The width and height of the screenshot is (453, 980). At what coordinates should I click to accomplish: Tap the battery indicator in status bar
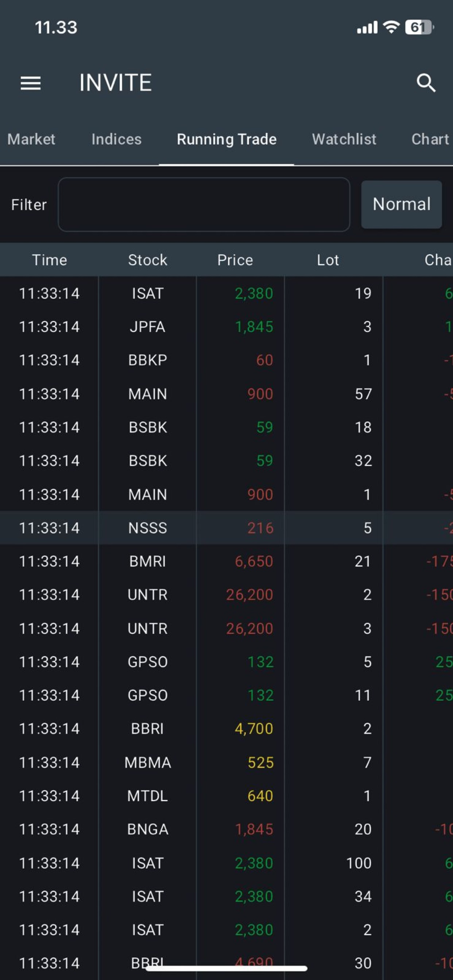coord(419,27)
